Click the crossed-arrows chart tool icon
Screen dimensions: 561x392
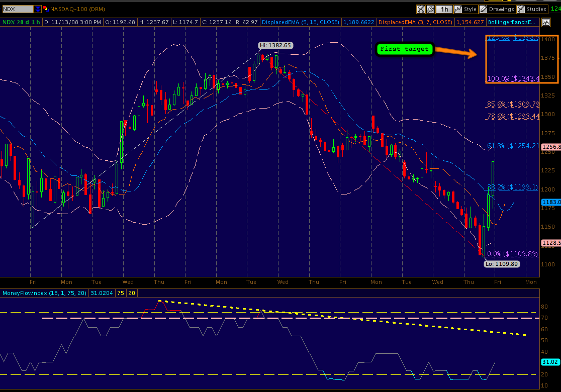[x=421, y=9]
